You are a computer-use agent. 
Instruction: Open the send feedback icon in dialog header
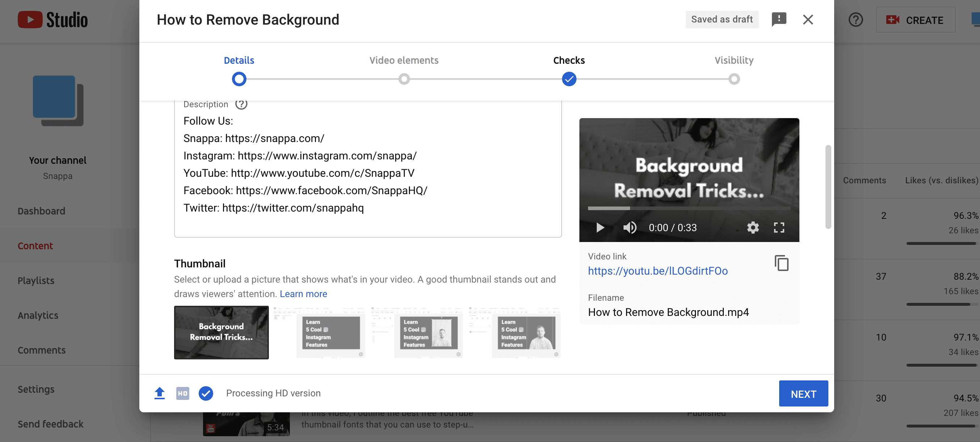point(779,20)
